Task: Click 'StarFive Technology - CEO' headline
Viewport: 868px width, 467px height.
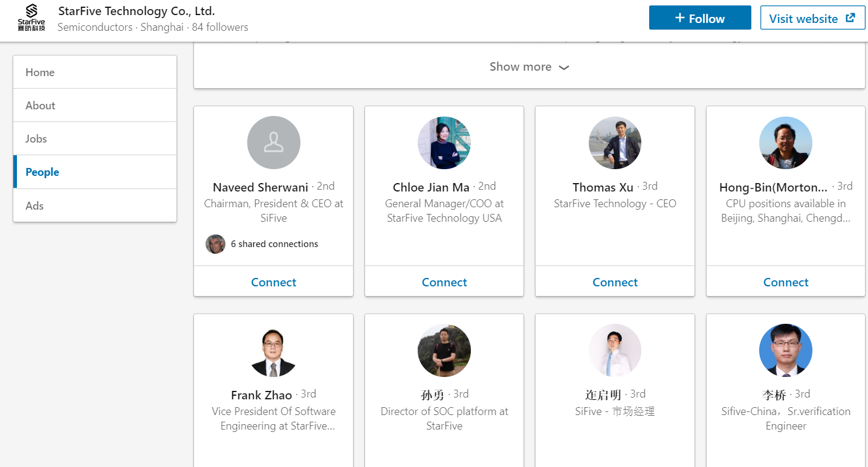Action: (x=615, y=204)
